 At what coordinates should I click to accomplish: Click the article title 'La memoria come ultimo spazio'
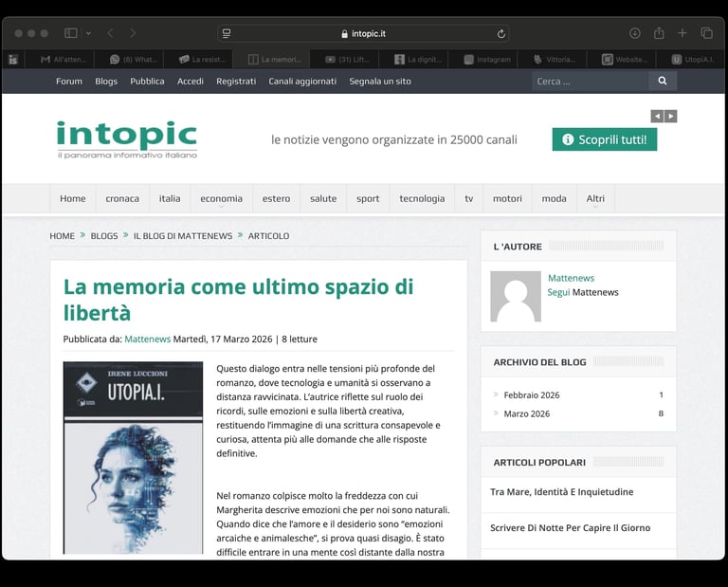pos(238,300)
